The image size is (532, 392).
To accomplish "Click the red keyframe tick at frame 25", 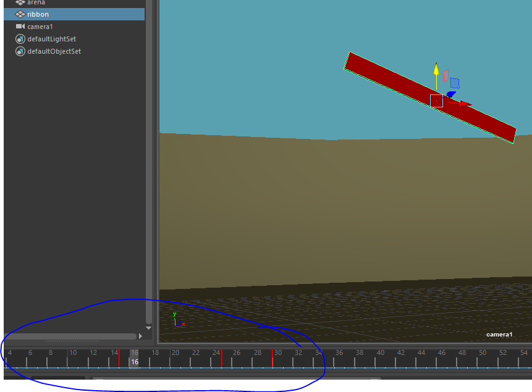I will (x=221, y=358).
